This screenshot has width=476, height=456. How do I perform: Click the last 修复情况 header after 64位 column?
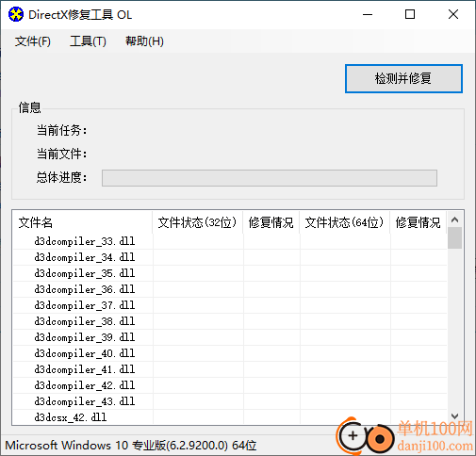pos(418,222)
